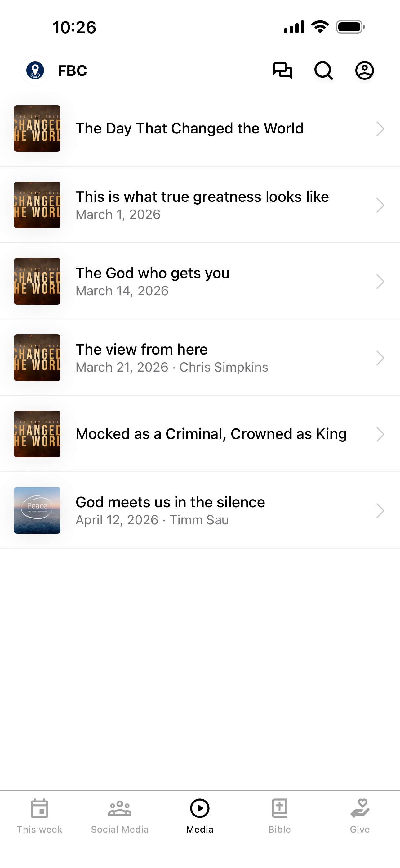
Task: Open This week calendar icon
Action: [40, 808]
